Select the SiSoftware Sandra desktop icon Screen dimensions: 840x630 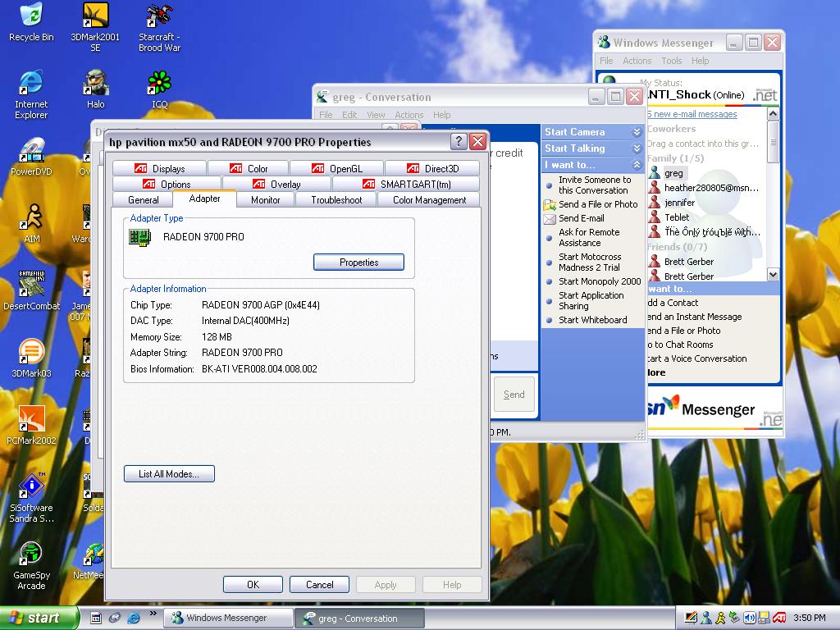coord(31,498)
